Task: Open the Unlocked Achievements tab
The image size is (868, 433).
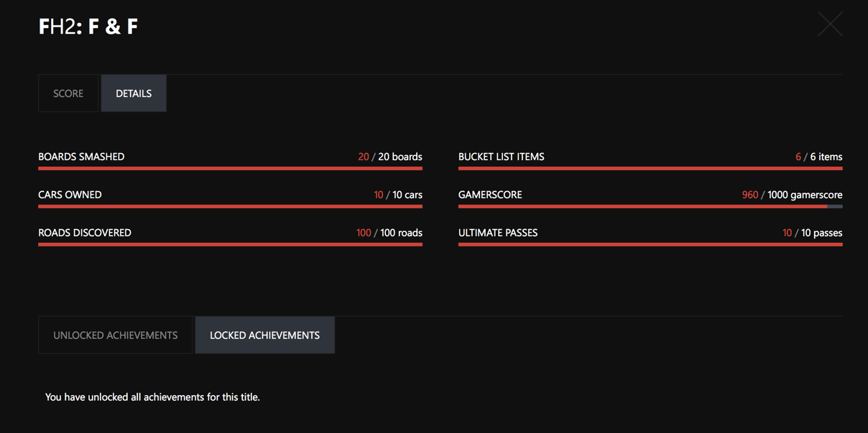Action: click(115, 335)
